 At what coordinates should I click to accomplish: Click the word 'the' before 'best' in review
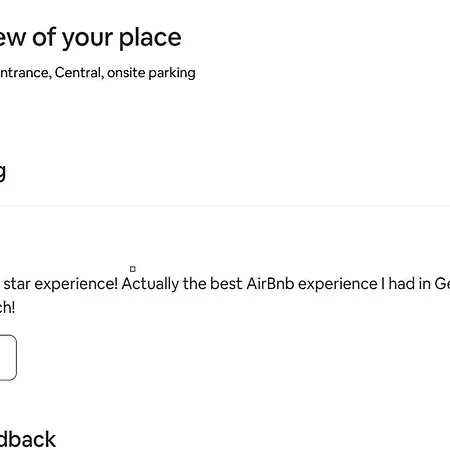(x=195, y=284)
